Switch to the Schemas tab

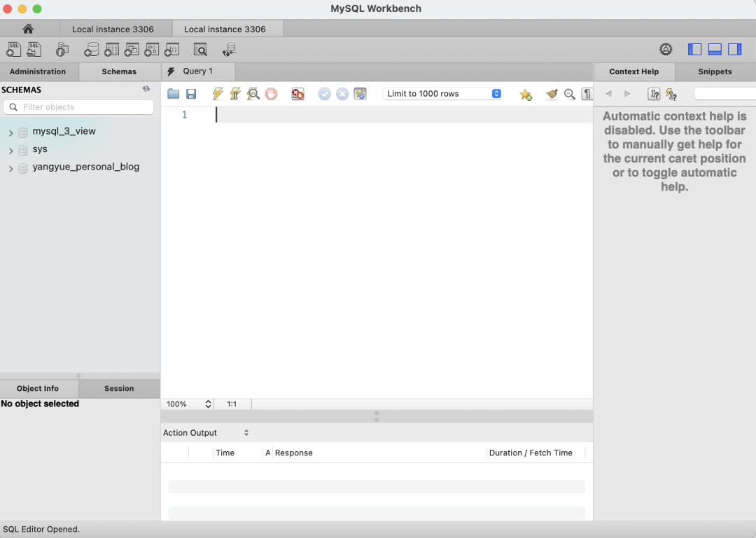119,71
